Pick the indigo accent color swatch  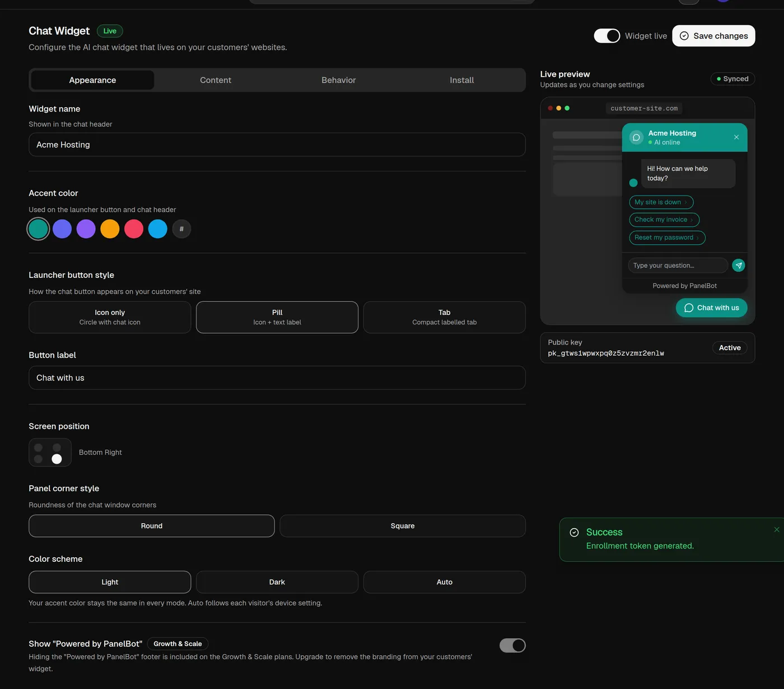tap(62, 229)
